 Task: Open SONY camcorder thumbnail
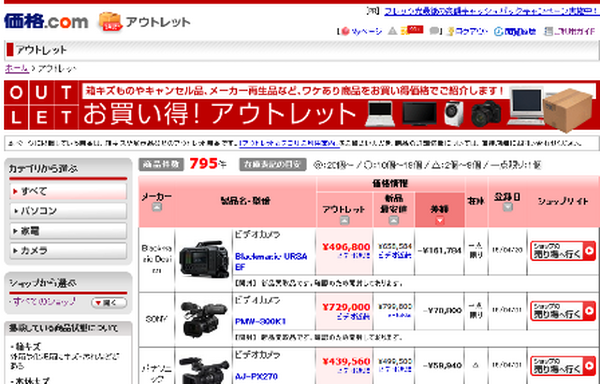[204, 319]
